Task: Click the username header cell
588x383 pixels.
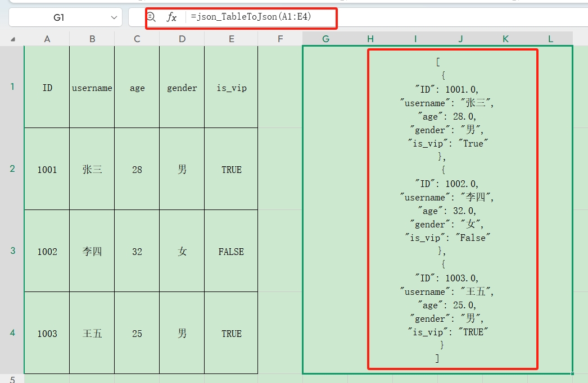Action: pos(92,87)
